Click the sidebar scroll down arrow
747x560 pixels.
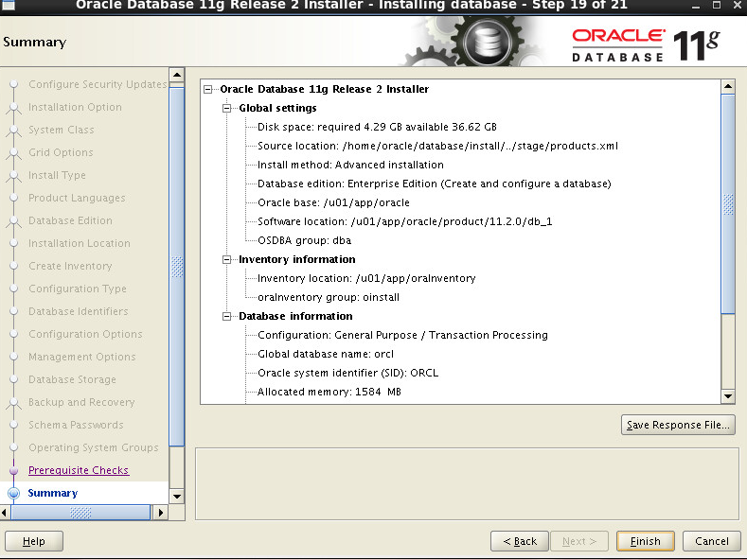point(177,497)
